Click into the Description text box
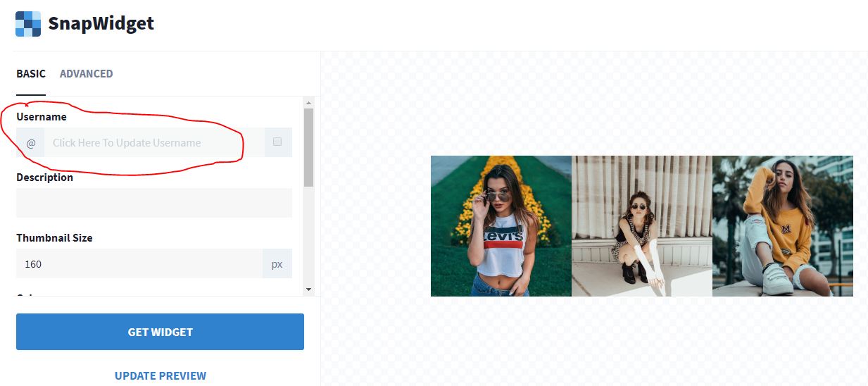The height and width of the screenshot is (386, 868). point(154,203)
